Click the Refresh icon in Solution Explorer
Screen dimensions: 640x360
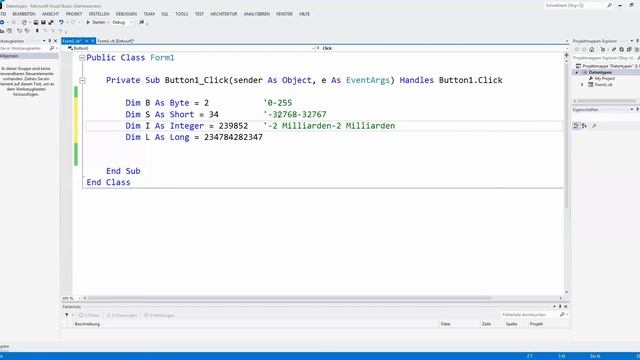[622, 49]
